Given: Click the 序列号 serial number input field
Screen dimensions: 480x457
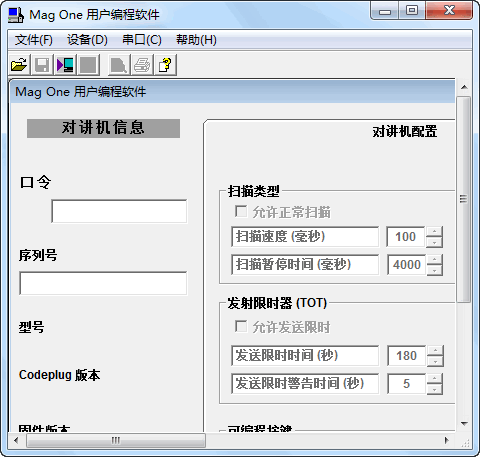Looking at the screenshot, I should point(103,283).
